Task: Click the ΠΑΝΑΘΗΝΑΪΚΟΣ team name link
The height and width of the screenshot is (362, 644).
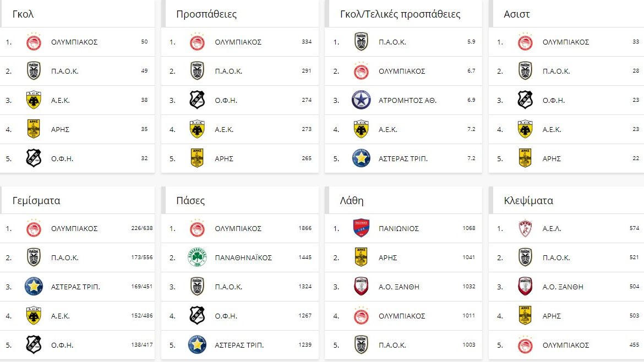Action: click(243, 258)
